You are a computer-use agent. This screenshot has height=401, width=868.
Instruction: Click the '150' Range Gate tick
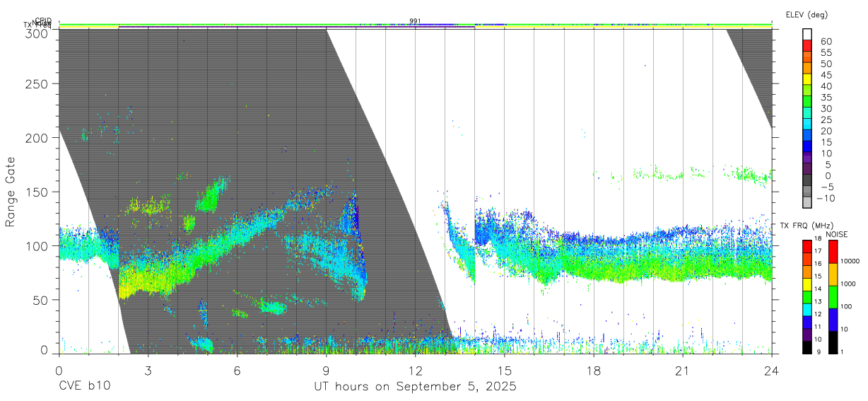click(36, 192)
